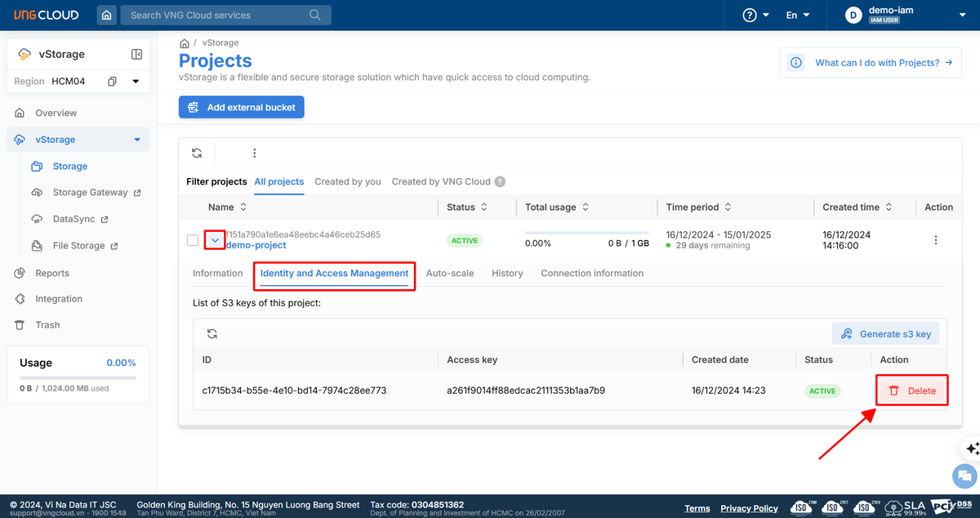The image size is (980, 518).
Task: Open the help question mark menu
Action: [756, 16]
